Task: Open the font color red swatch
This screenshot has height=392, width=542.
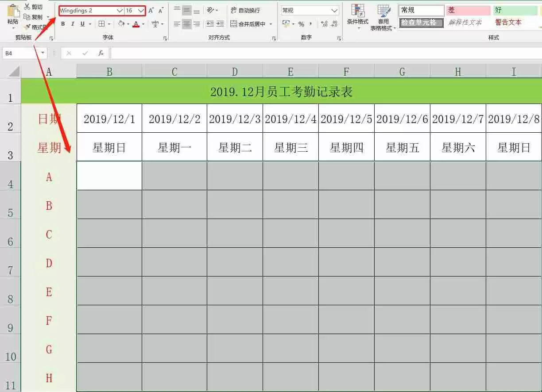Action: 136,24
